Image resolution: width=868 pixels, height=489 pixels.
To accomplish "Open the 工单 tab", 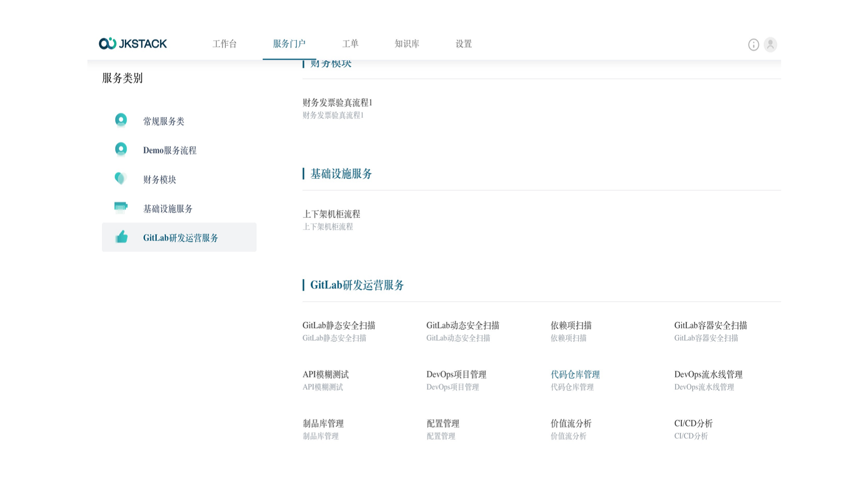I will (x=350, y=44).
